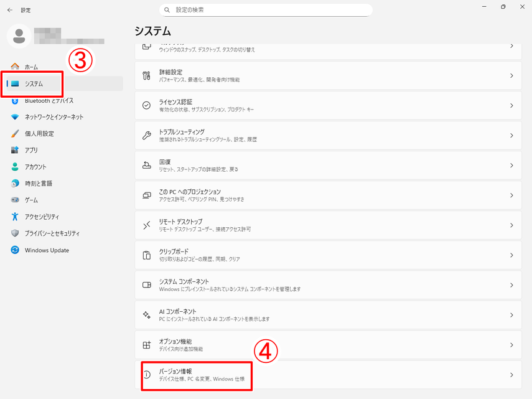Expand the 詳細設定 row chevron
Viewport: 532px width, 399px height.
point(511,76)
